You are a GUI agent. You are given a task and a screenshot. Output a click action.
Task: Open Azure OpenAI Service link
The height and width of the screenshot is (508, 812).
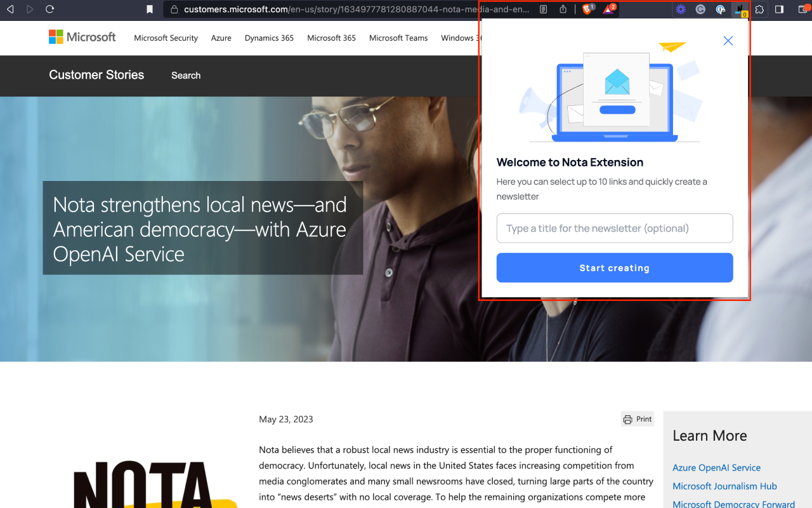(x=717, y=468)
